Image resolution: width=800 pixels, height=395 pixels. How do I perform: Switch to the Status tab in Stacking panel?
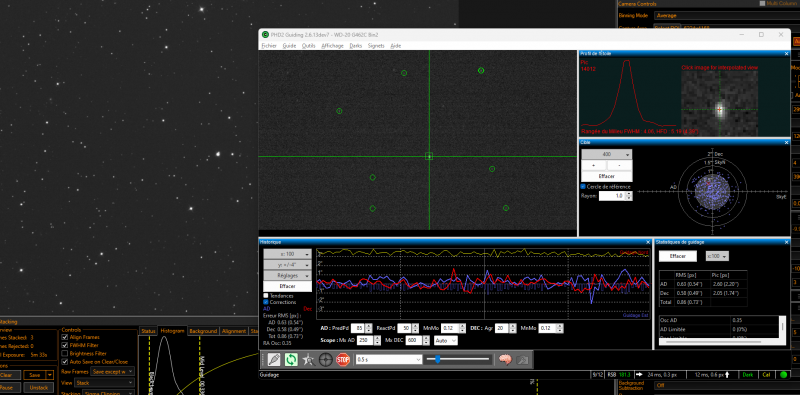click(x=148, y=331)
